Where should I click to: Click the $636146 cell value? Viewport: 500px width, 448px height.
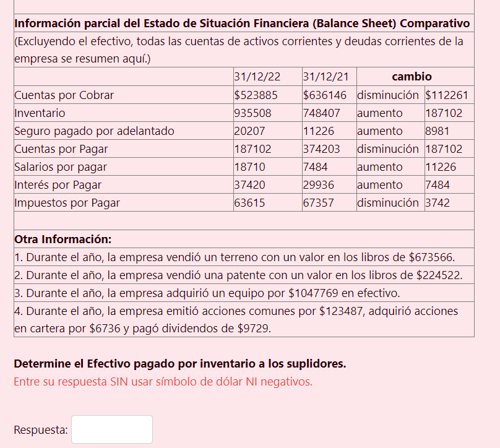point(325,95)
